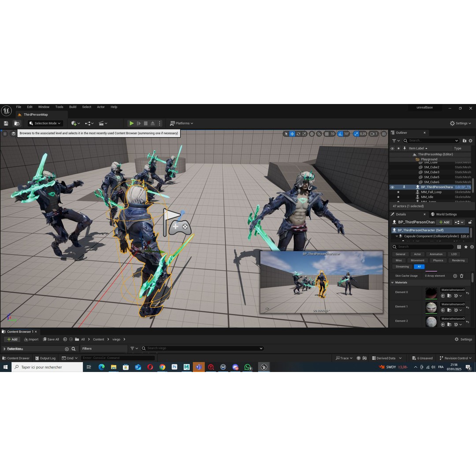The width and height of the screenshot is (476, 476).
Task: Open Details panel settings gear
Action: click(472, 247)
